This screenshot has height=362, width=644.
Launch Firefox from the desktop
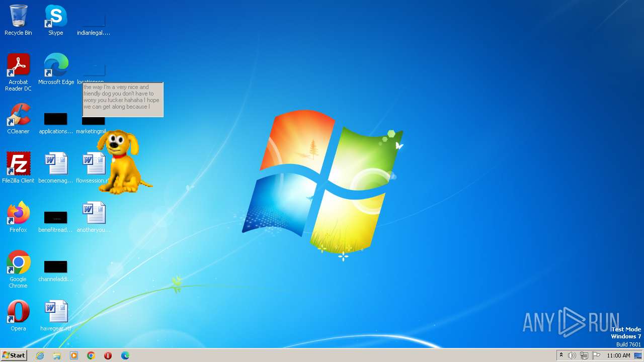18,217
